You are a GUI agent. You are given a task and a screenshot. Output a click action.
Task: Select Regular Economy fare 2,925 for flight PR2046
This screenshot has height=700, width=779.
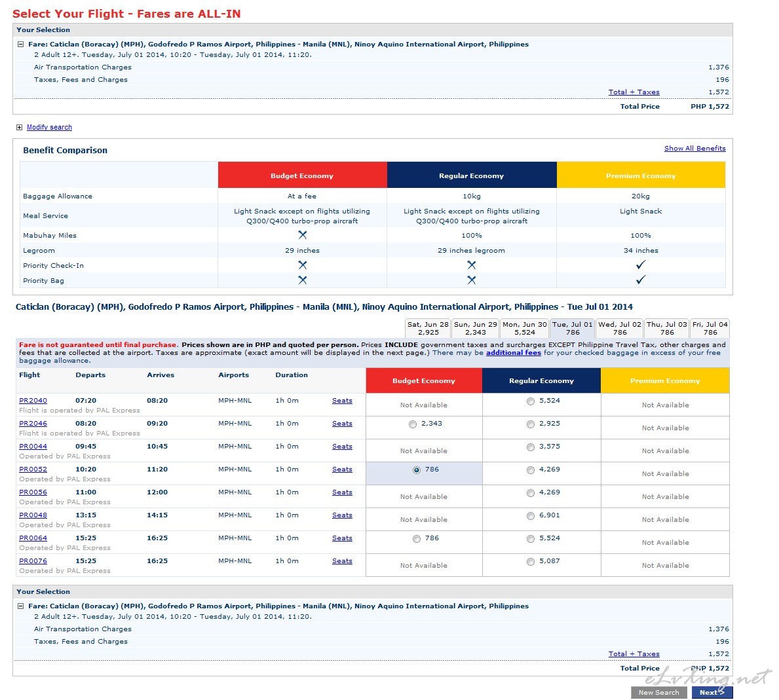pos(531,424)
